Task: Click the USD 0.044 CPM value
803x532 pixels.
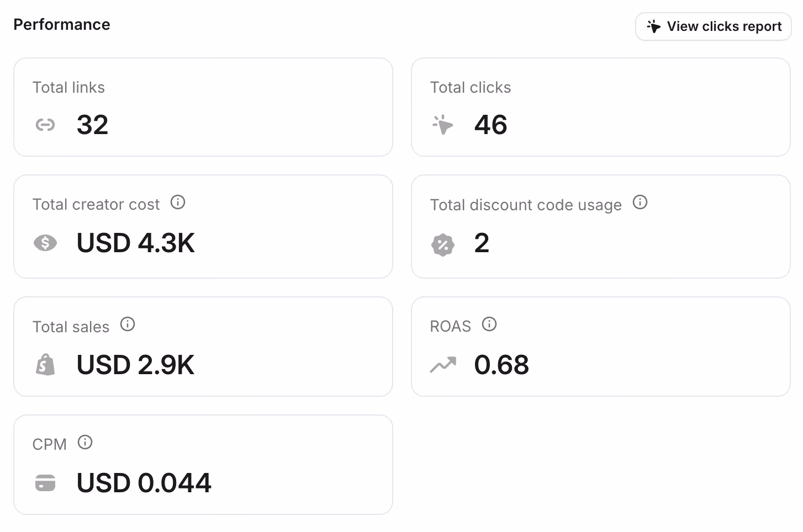Action: click(x=144, y=483)
